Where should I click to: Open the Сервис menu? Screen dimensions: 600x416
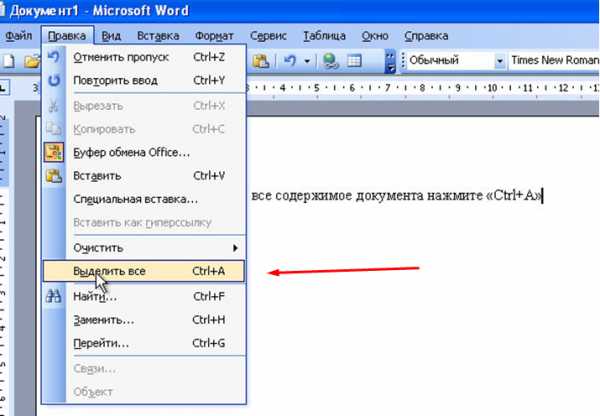pos(268,36)
